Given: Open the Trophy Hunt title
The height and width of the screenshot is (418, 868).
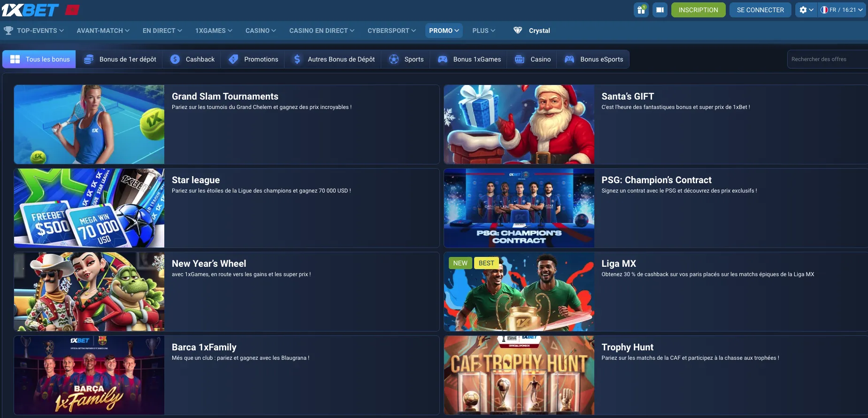Looking at the screenshot, I should tap(627, 347).
